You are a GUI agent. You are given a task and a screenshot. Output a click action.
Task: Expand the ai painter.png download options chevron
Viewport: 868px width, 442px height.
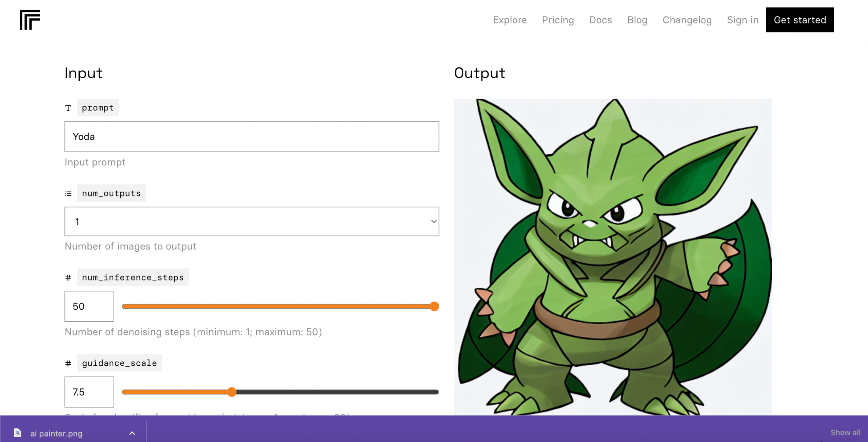132,433
